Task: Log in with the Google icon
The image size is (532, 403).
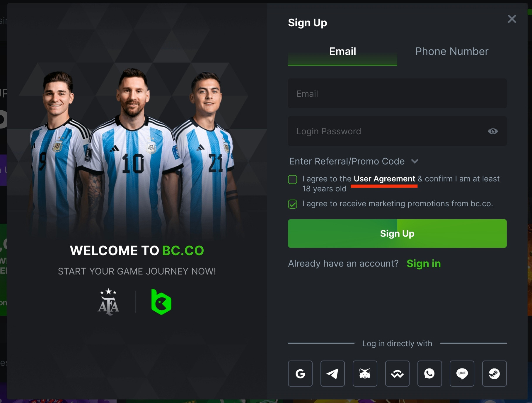Action: pyautogui.click(x=300, y=373)
